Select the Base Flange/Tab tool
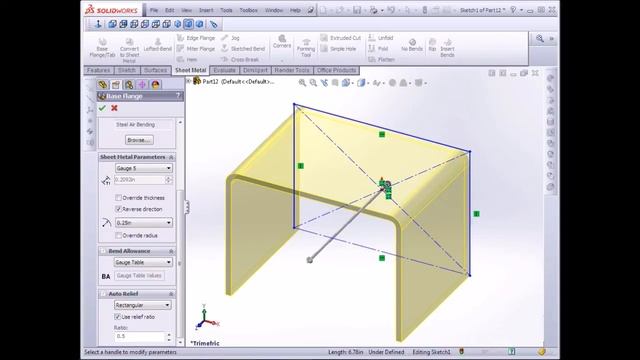This screenshot has height=360, width=640. pos(102,48)
